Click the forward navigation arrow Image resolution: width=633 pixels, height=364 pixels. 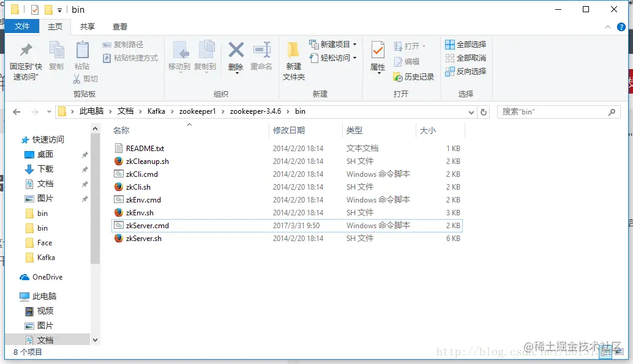point(35,112)
